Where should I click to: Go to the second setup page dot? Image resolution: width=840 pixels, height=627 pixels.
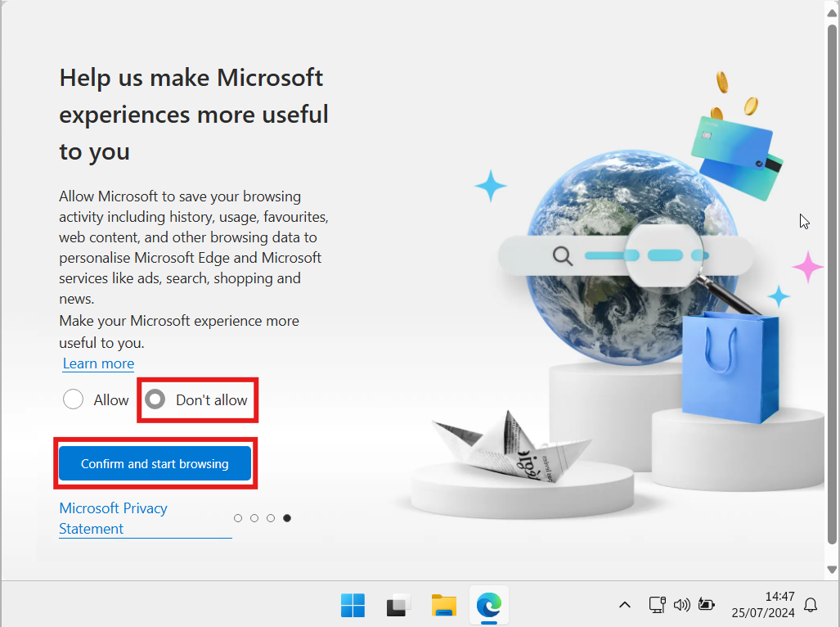(x=254, y=518)
